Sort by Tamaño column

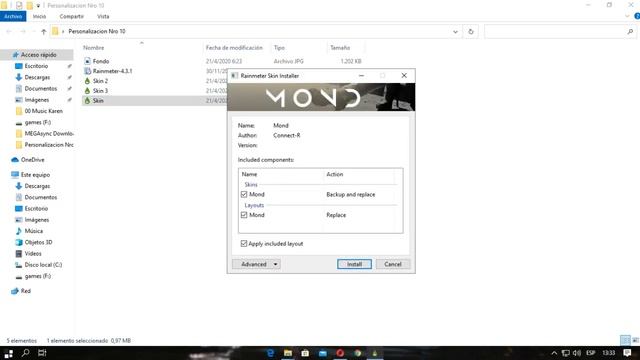tap(340, 48)
